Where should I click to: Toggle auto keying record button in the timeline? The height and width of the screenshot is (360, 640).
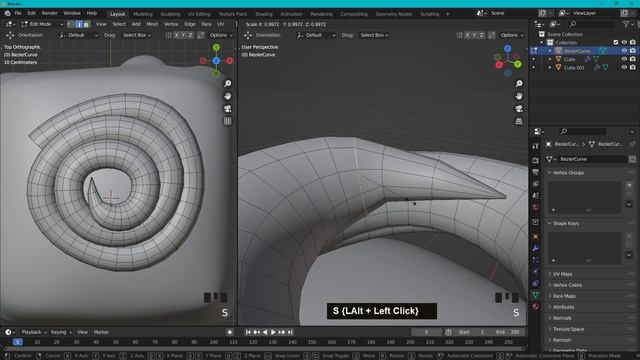pos(230,332)
